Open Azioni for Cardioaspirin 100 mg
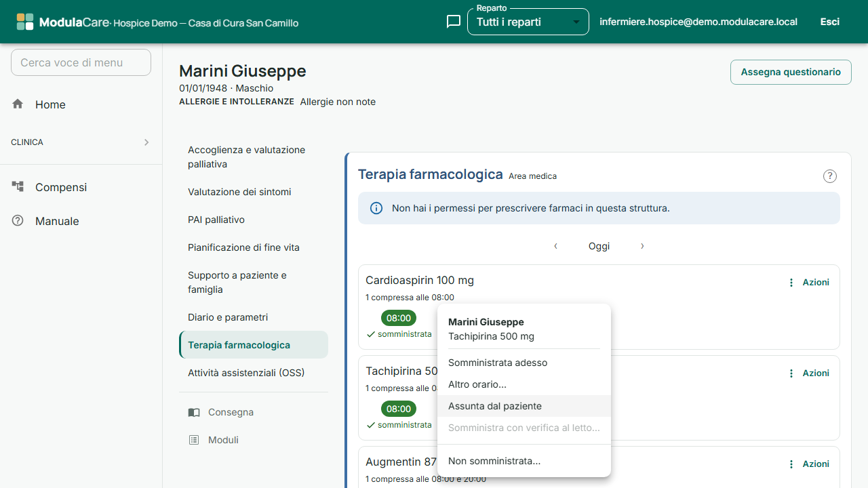 tap(809, 283)
